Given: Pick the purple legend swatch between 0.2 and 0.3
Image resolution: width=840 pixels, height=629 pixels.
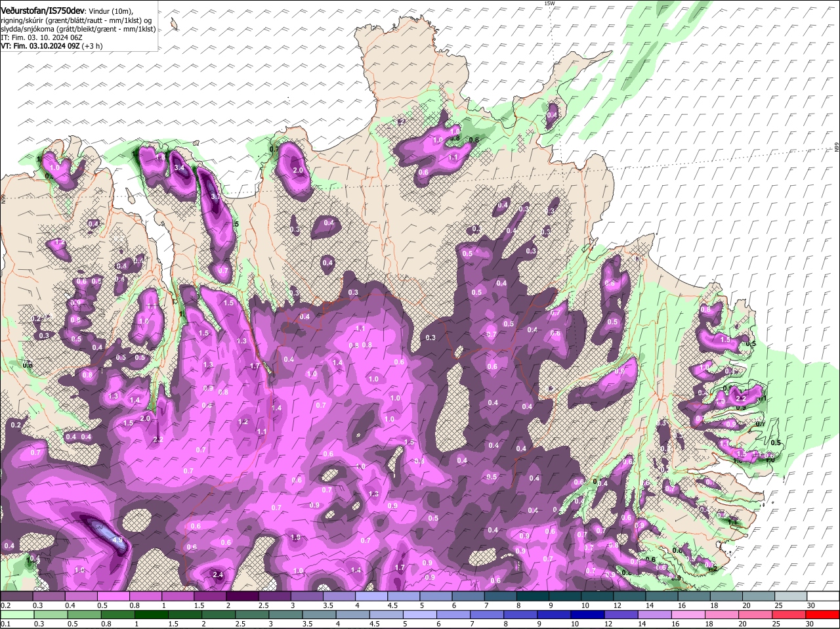Looking at the screenshot, I should tap(16, 596).
